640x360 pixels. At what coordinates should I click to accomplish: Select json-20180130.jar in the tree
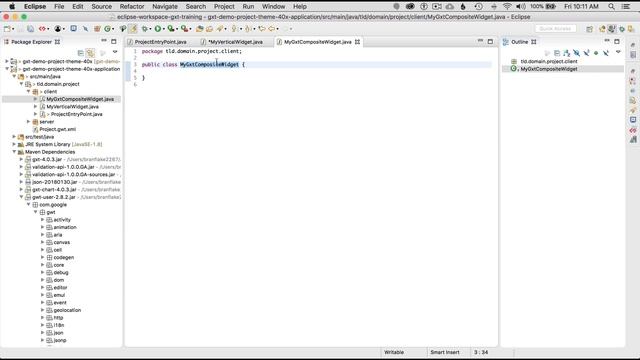tap(55, 182)
